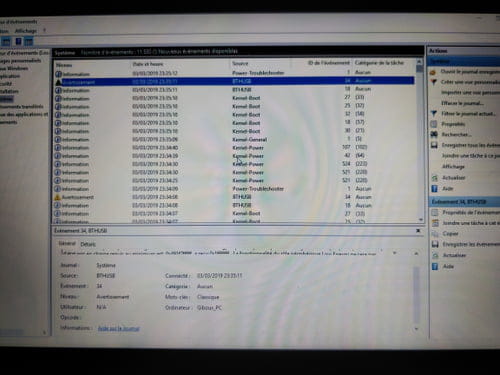Switch to the Détails tab
Viewport: 500px width, 375px height.
click(88, 244)
